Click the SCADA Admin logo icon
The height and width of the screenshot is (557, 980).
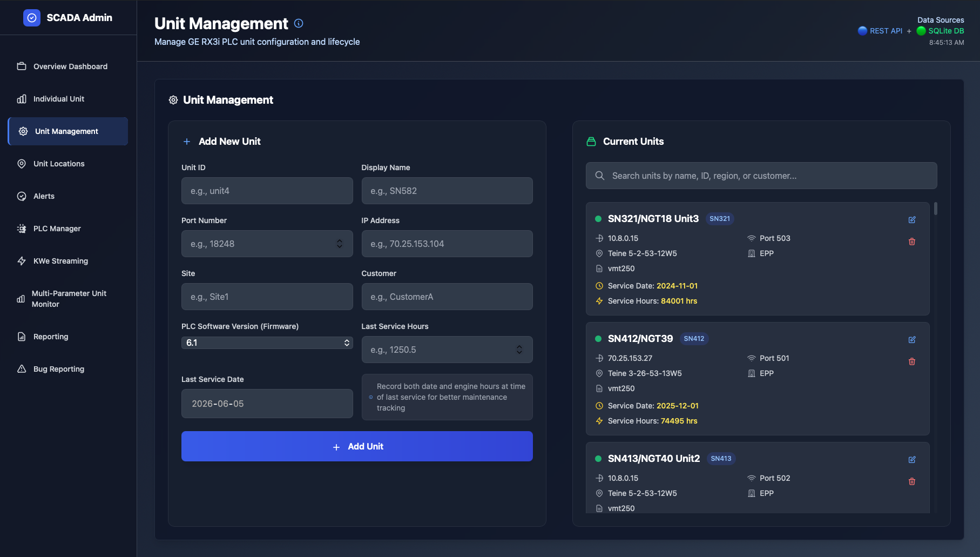(32, 18)
